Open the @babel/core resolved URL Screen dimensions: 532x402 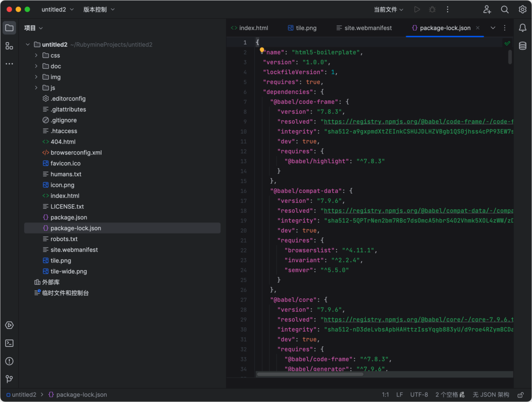[418, 319]
